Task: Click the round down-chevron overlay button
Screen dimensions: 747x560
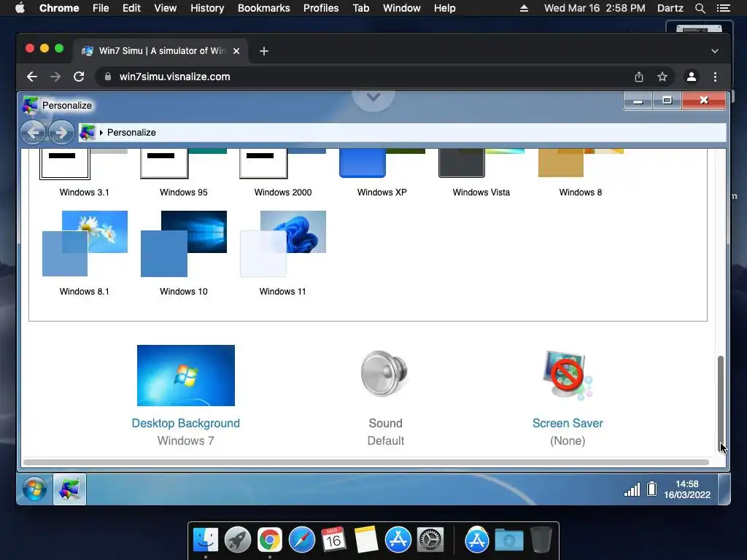Action: pyautogui.click(x=373, y=98)
